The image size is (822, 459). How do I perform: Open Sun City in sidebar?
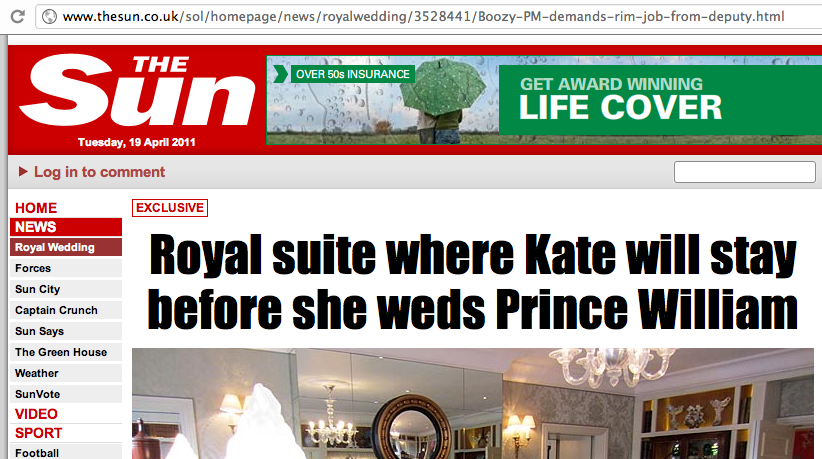pos(66,289)
